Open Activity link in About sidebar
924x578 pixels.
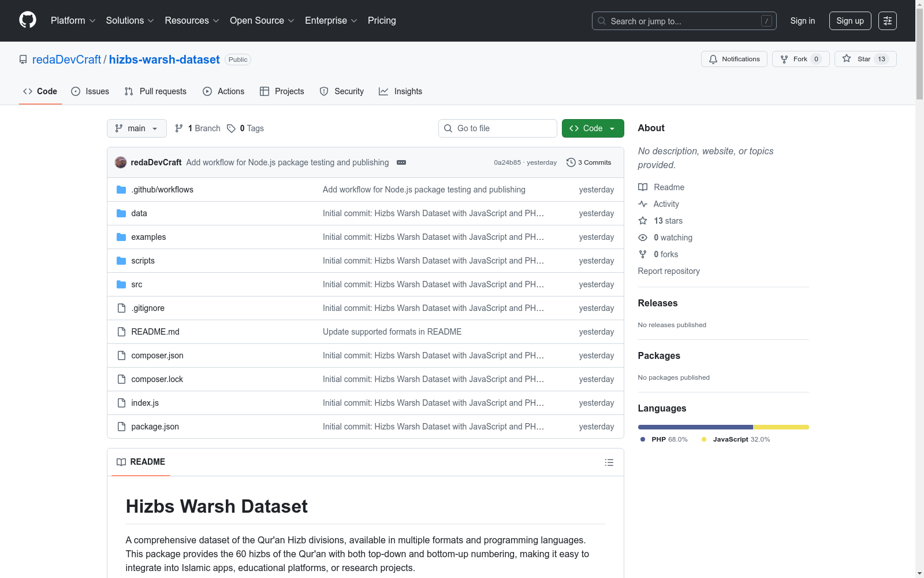(659, 204)
